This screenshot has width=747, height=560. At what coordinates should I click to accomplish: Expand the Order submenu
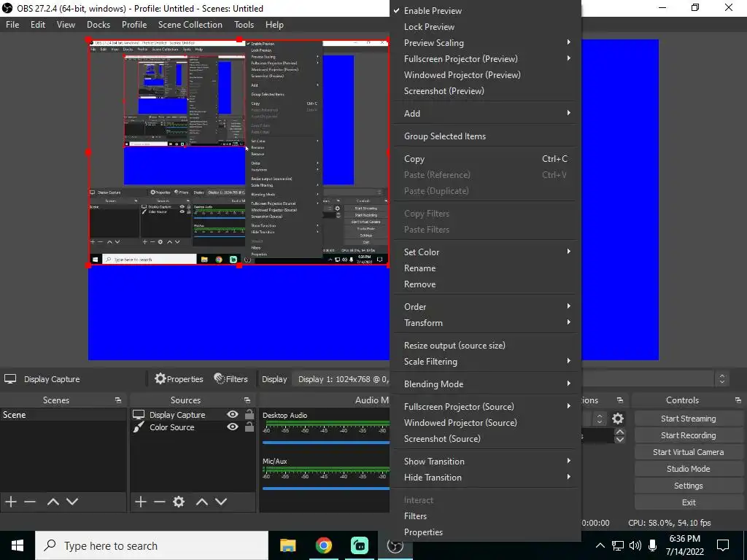485,307
